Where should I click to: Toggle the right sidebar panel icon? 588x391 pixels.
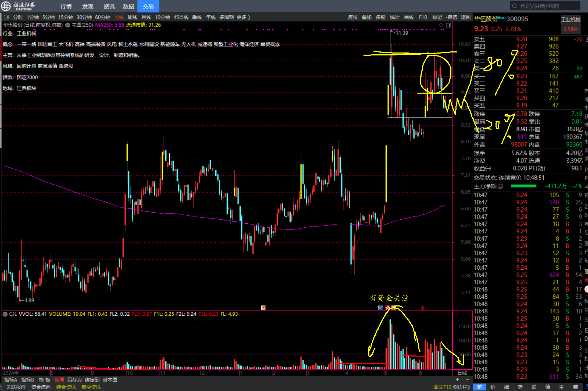[448, 25]
